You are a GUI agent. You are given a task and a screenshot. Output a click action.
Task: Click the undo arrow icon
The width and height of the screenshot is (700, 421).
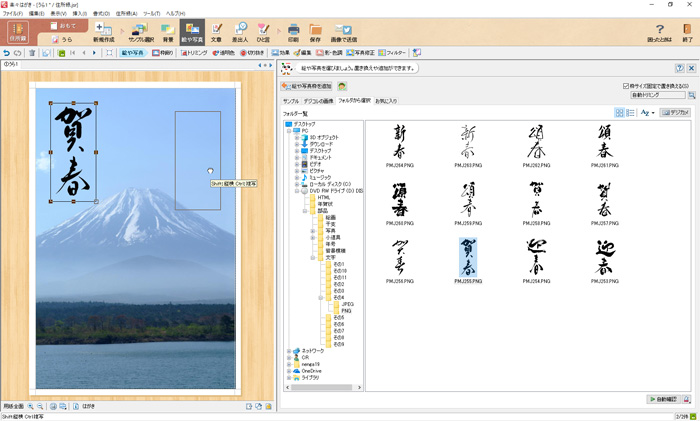point(7,52)
